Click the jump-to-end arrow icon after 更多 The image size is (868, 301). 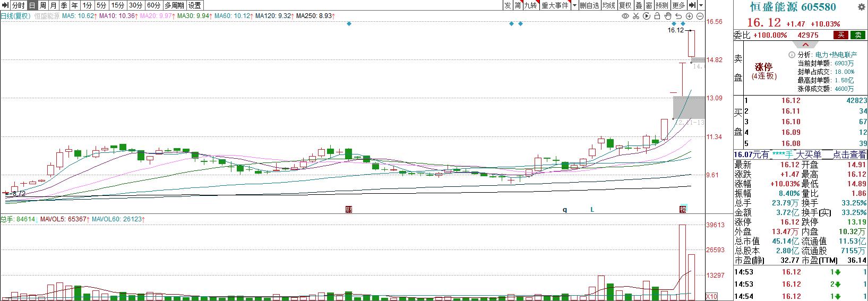point(692,5)
